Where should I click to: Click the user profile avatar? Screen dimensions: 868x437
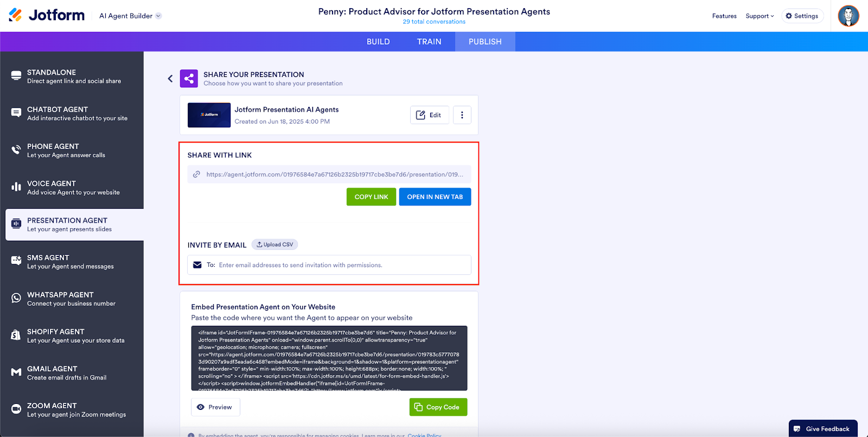click(x=848, y=16)
